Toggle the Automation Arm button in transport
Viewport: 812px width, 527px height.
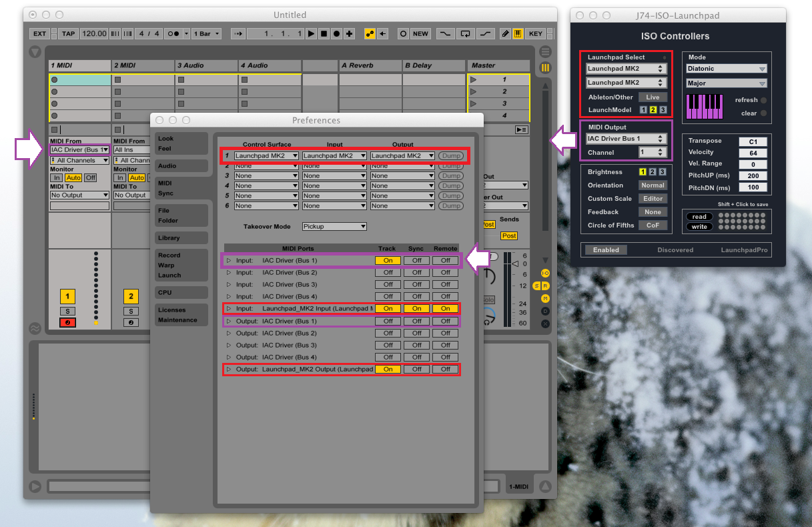(370, 33)
